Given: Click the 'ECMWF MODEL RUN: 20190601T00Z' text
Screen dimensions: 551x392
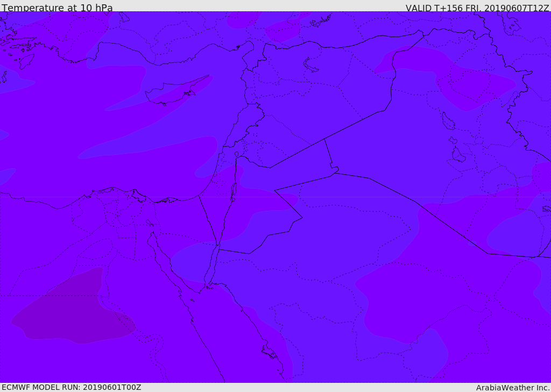Looking at the screenshot, I should [72, 387].
